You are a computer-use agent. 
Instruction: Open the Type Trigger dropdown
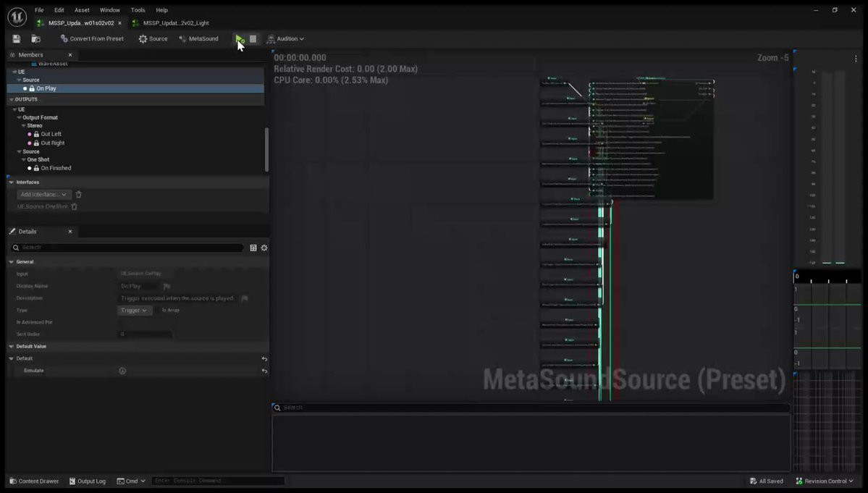coord(134,311)
